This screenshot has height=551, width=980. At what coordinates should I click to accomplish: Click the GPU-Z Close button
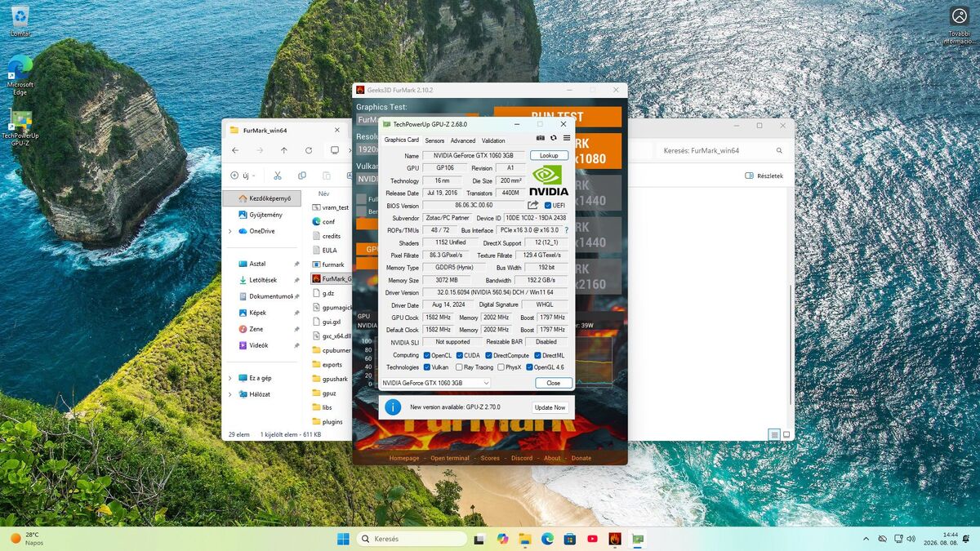pos(554,383)
